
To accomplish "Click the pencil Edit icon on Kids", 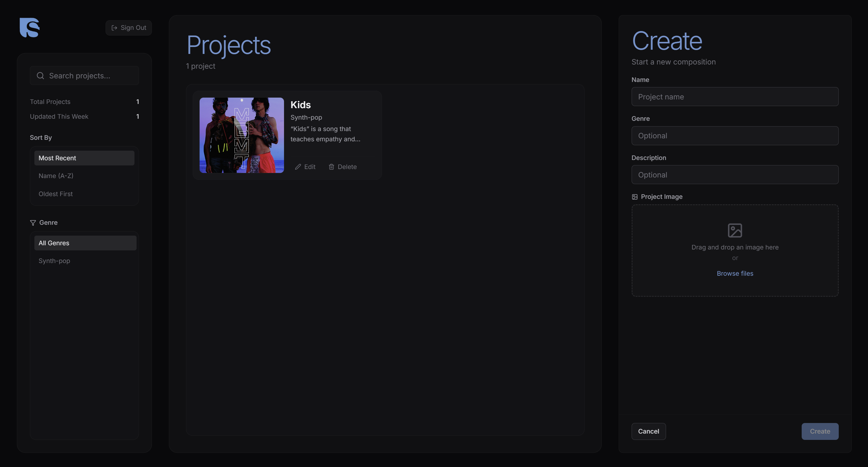I will [x=298, y=167].
